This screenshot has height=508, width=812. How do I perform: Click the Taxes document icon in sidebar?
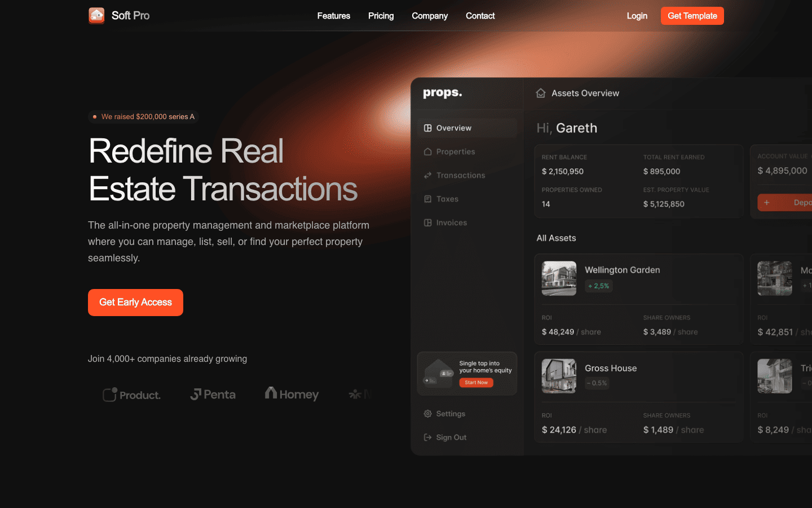428,199
